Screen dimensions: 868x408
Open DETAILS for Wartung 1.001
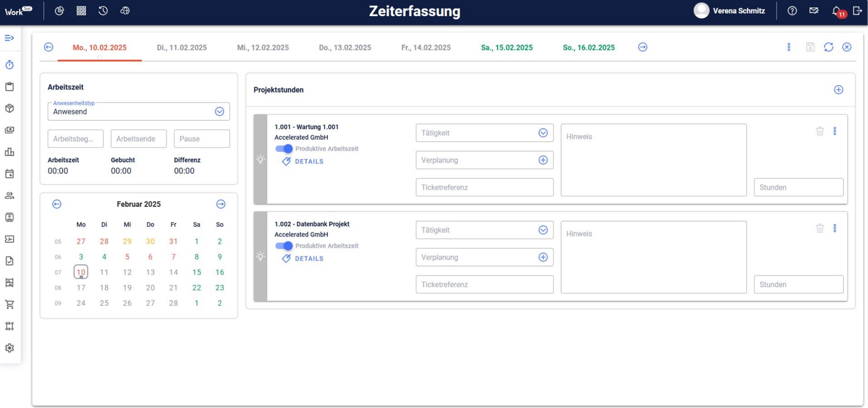pos(303,161)
